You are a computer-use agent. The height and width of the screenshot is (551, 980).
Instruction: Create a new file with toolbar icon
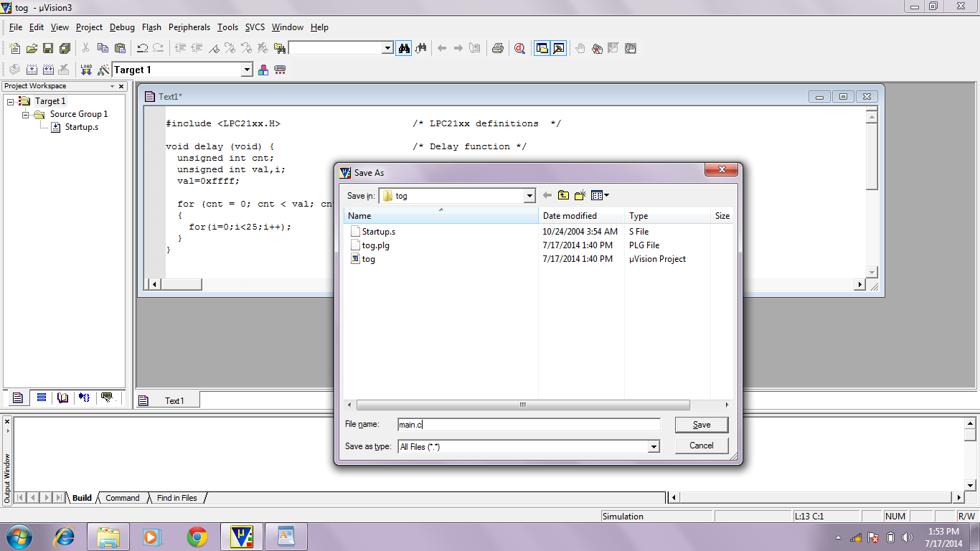pos(15,48)
